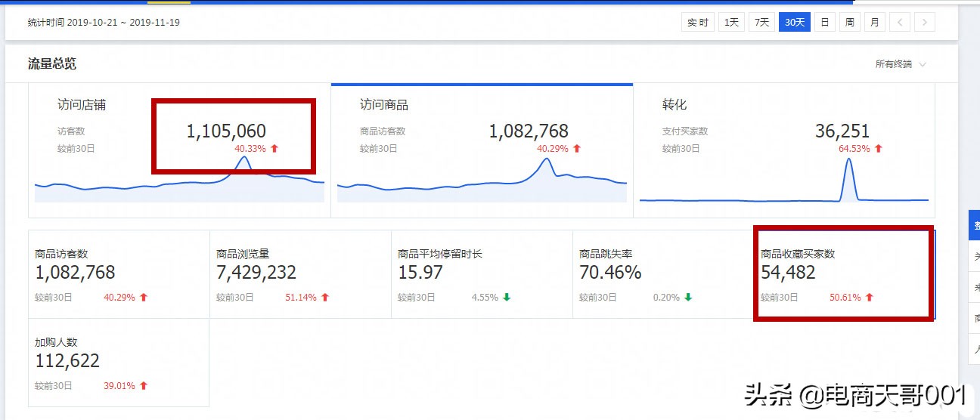Click the 统计时间 date range text
Viewport: 980px width, 420px height.
click(104, 22)
